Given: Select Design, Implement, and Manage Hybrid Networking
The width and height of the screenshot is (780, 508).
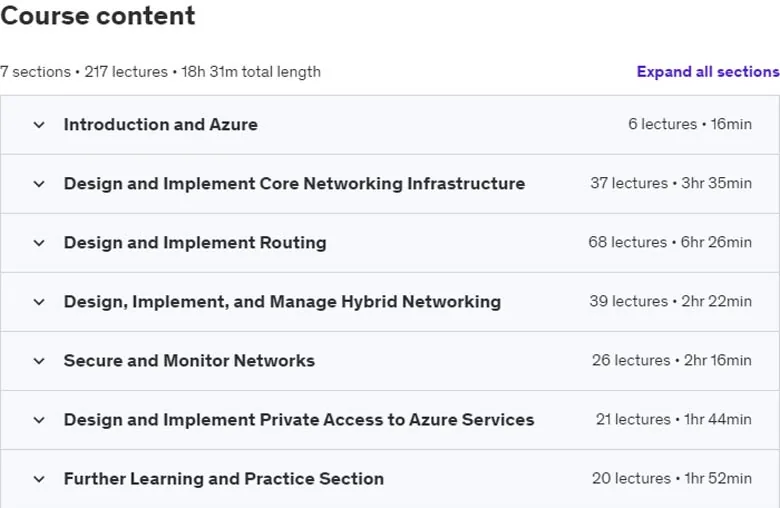Looking at the screenshot, I should tap(283, 302).
